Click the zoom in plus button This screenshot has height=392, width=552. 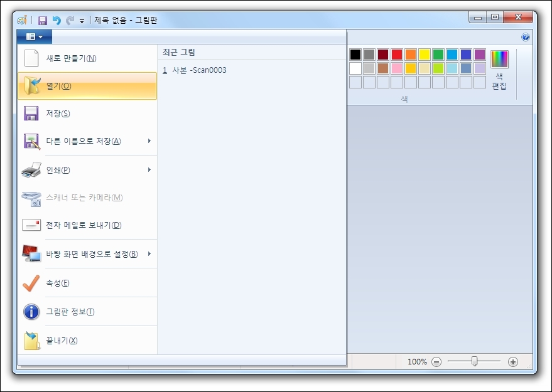click(x=513, y=361)
